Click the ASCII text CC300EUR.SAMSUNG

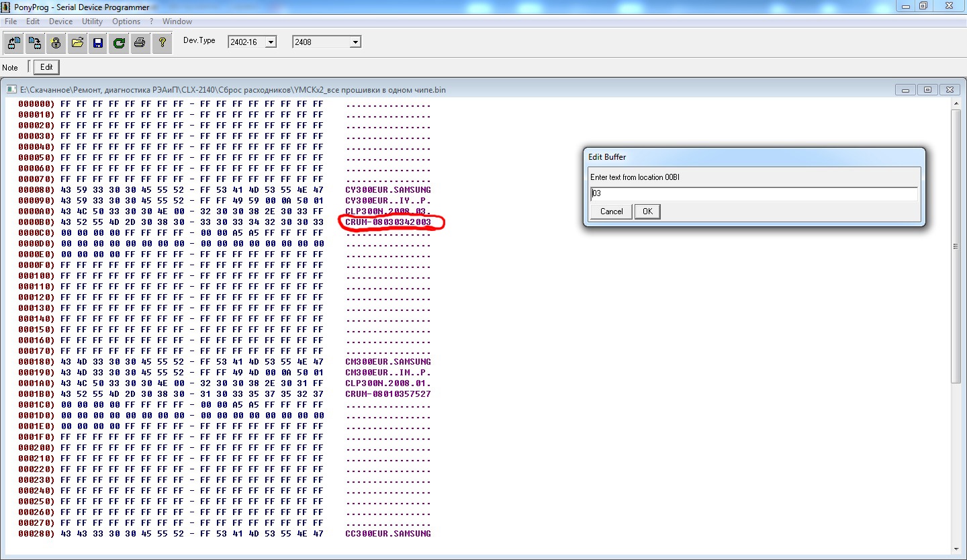coord(388,534)
